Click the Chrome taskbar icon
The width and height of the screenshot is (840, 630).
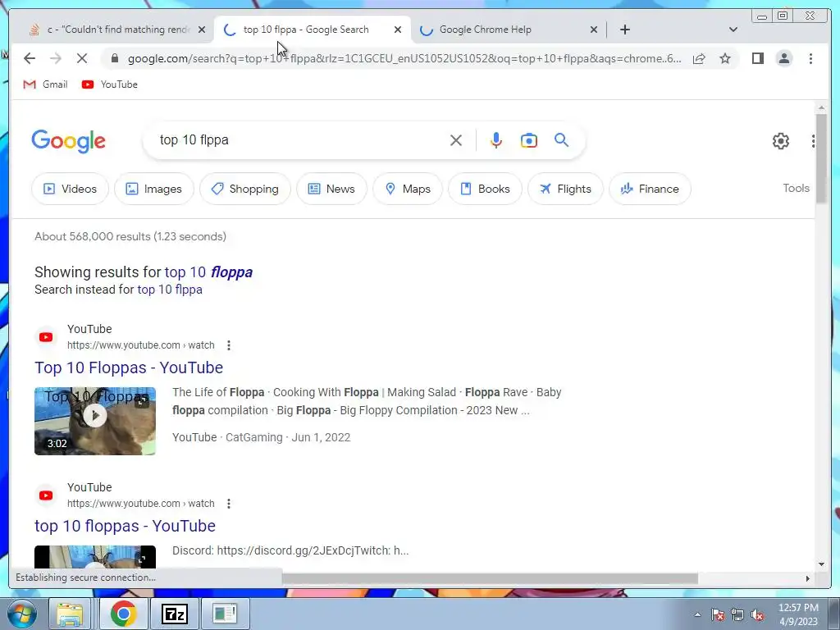tap(123, 614)
